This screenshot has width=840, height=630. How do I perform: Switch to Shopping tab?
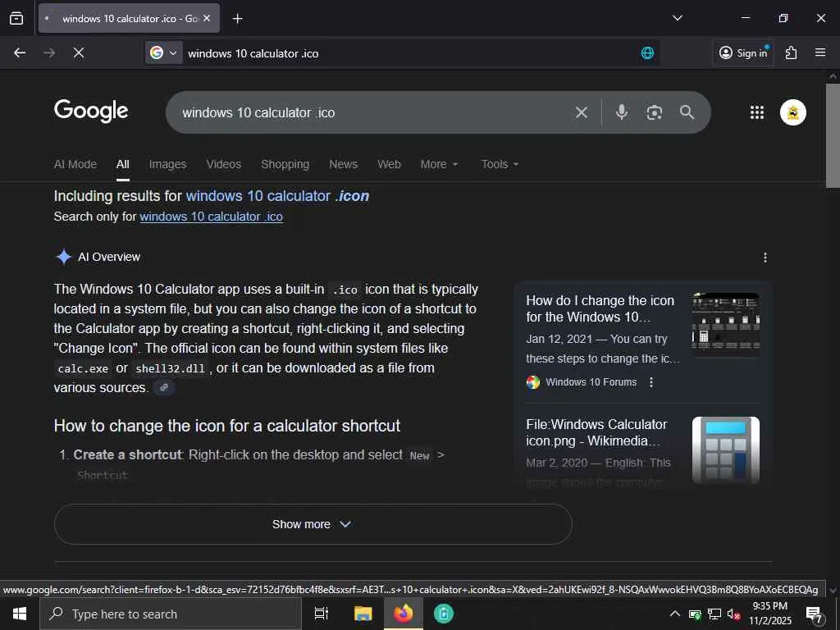point(285,164)
